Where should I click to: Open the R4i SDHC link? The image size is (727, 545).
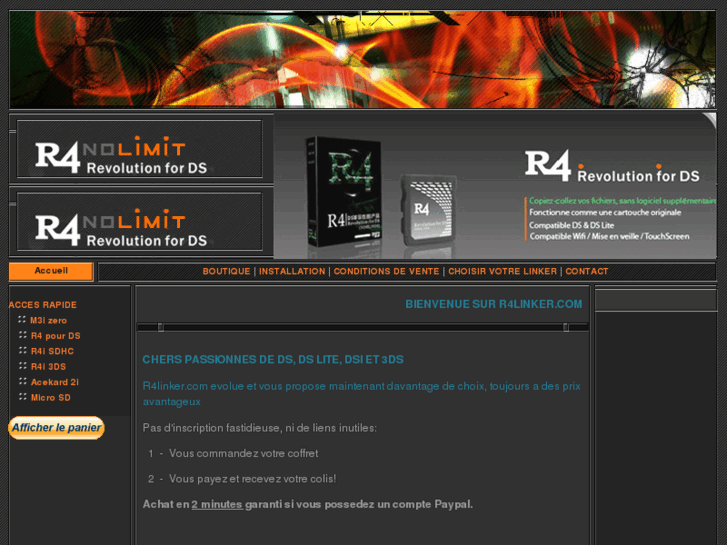point(52,351)
